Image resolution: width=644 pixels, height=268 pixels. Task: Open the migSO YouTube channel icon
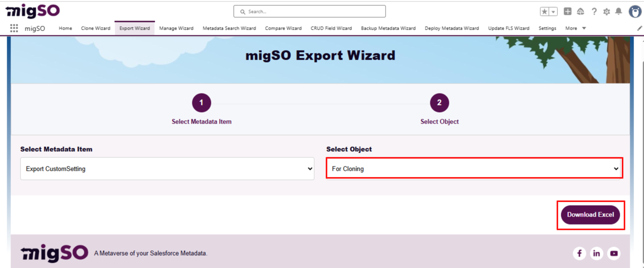point(614,253)
